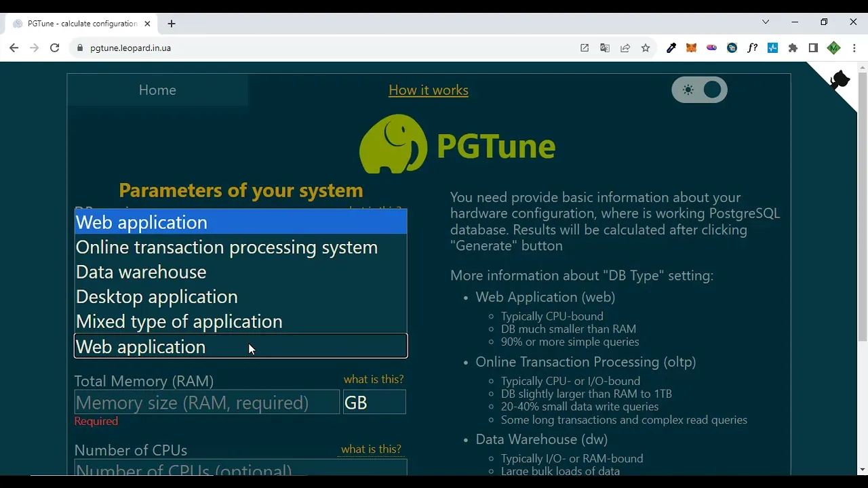The image size is (868, 488).
Task: Open the green diamond profile avatar
Action: pos(834,48)
